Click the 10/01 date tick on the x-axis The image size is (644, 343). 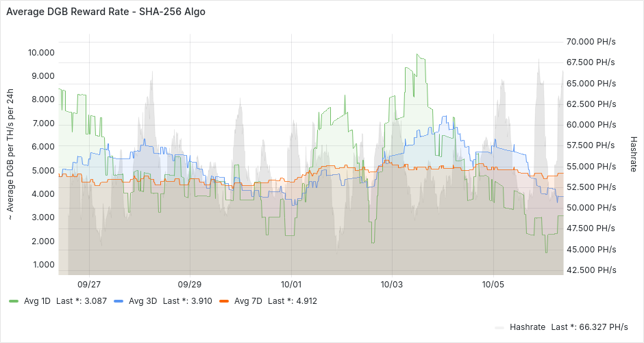point(291,283)
